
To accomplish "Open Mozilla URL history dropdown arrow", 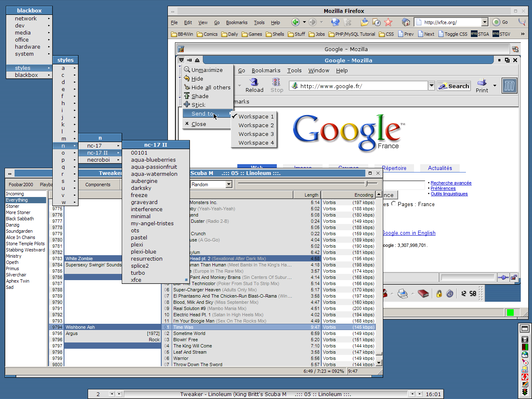I will click(x=431, y=86).
